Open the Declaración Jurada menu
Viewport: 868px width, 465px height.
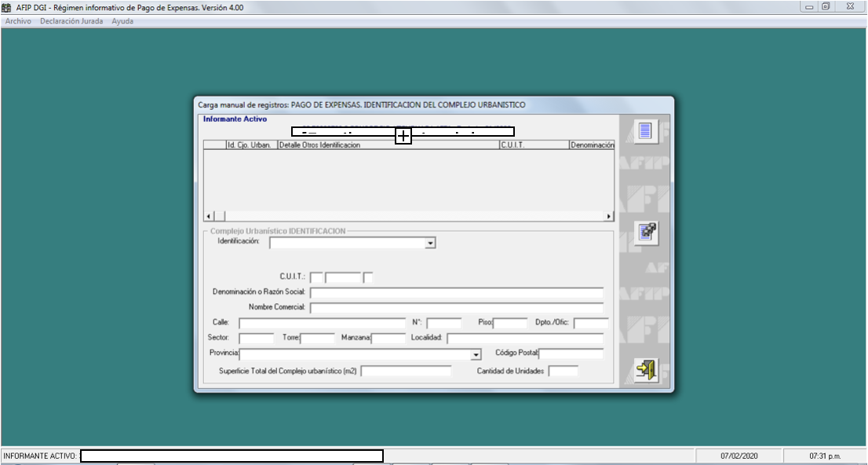pyautogui.click(x=71, y=21)
